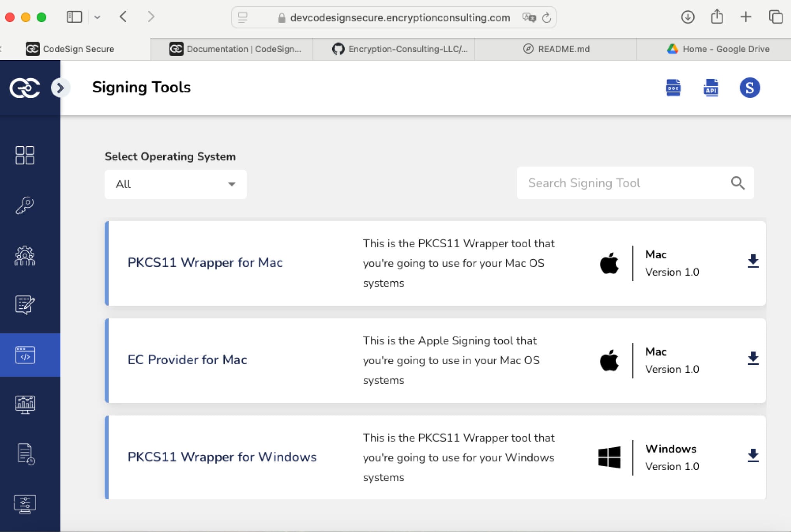Select the signing request pencil sidebar icon
This screenshot has width=791, height=532.
[25, 305]
